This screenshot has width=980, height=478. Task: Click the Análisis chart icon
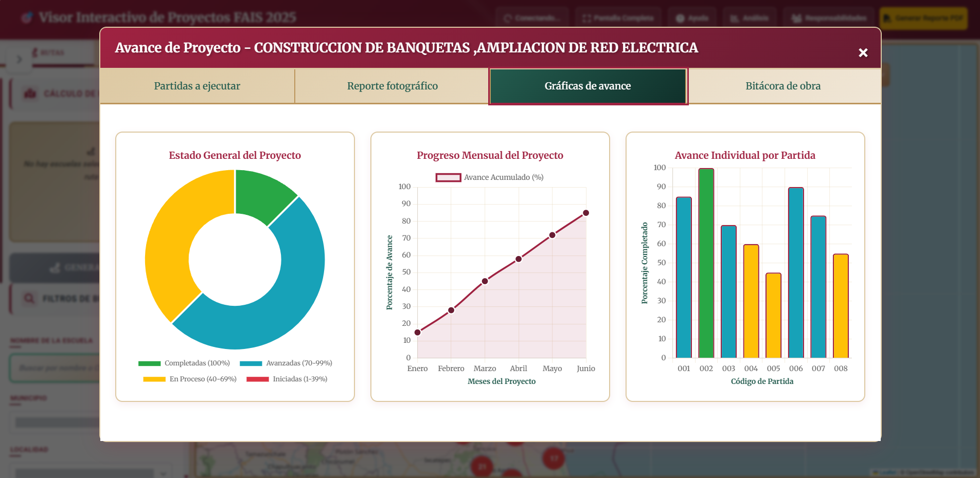click(x=734, y=17)
